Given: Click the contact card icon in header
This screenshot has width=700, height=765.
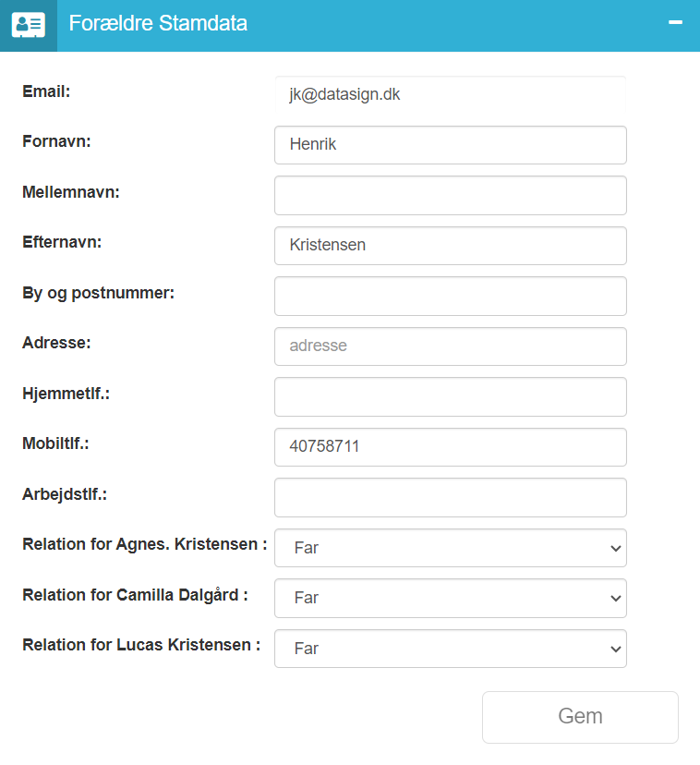Looking at the screenshot, I should (28, 25).
